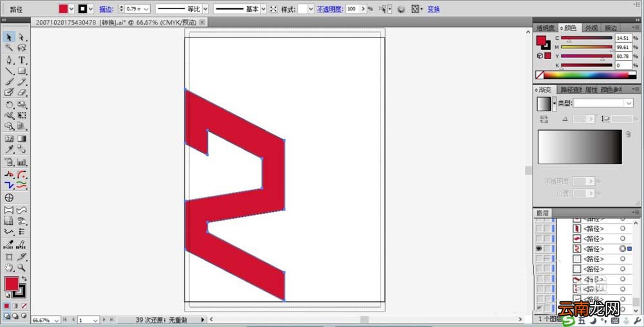Click the delete stop trash icon in gradient panel
The image size is (644, 327).
point(628,134)
